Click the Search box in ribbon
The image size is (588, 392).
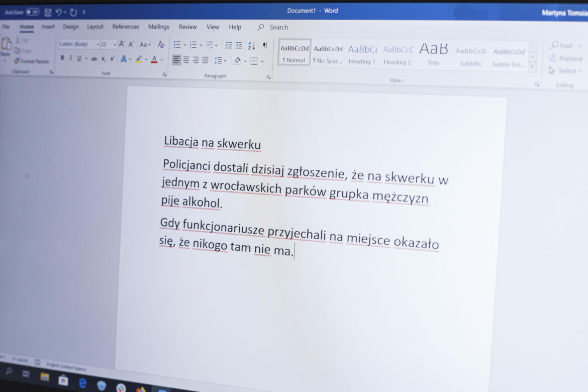click(273, 27)
